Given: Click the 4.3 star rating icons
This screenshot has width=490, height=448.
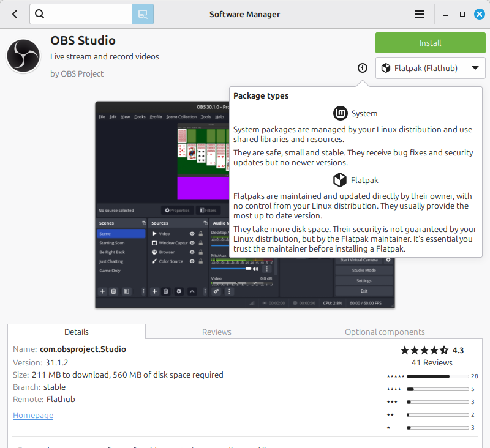Looking at the screenshot, I should point(424,350).
